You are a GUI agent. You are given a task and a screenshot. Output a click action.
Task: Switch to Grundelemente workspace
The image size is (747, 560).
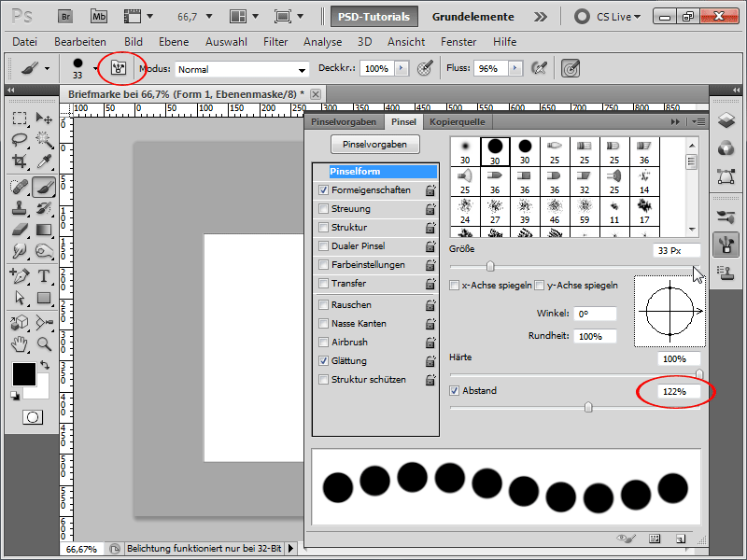[473, 17]
